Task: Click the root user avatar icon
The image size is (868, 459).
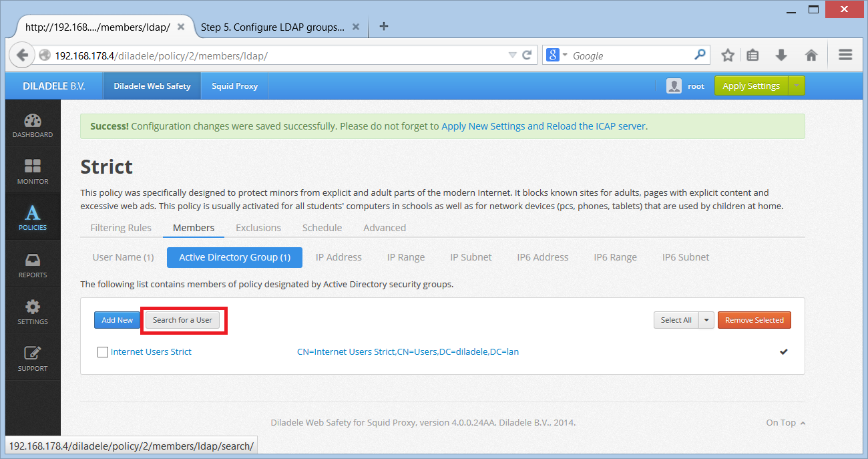Action: 674,86
